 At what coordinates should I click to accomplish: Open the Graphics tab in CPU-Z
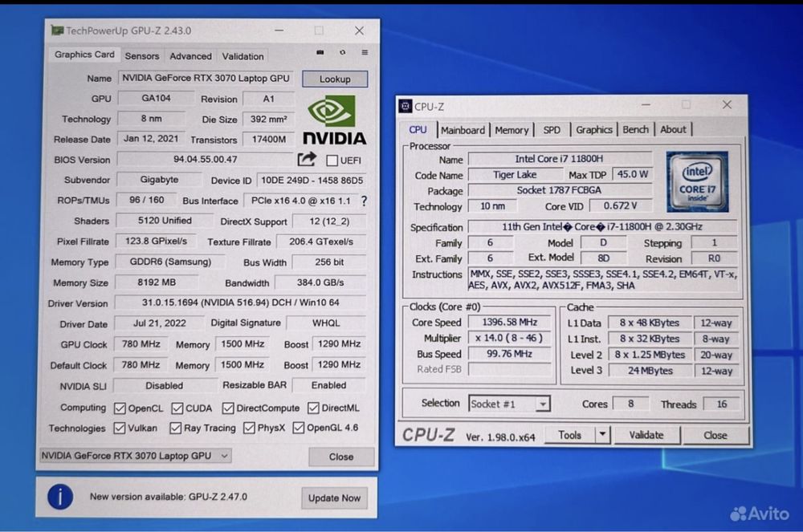click(x=593, y=130)
